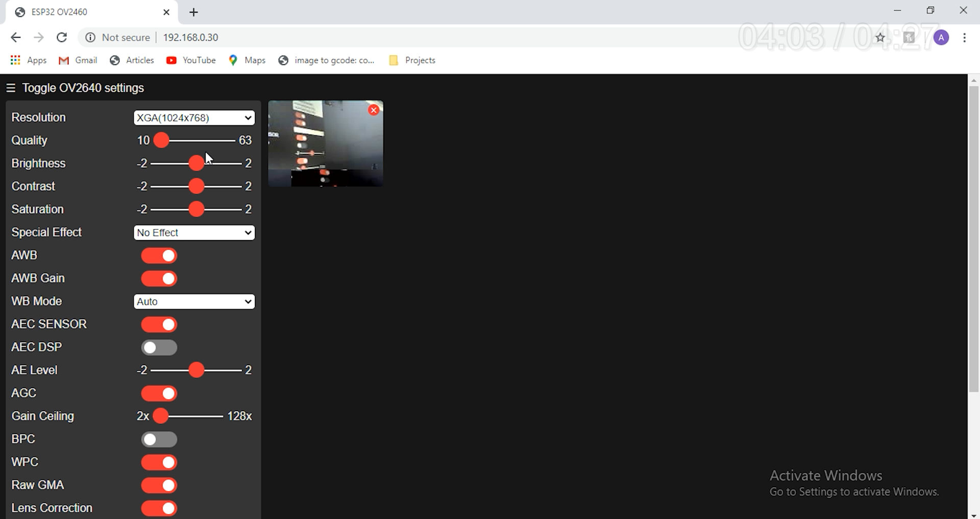
Task: Open the Projects bookmark
Action: pos(420,60)
